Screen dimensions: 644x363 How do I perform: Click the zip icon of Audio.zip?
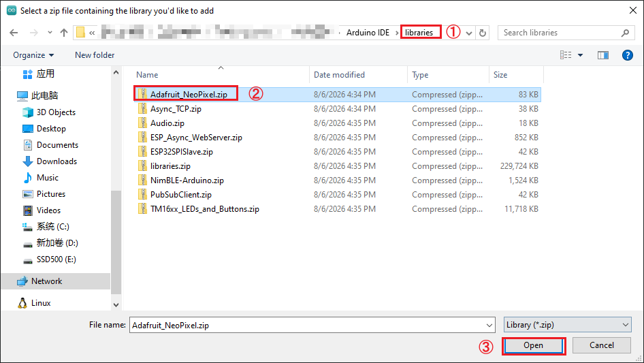(x=142, y=123)
